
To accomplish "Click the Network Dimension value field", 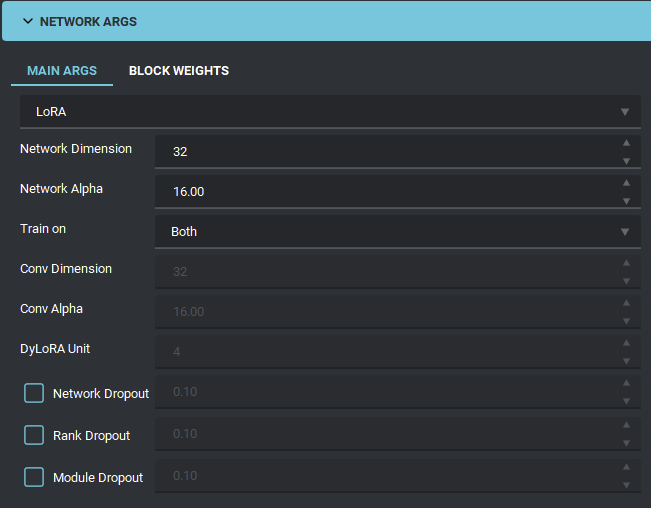I will pyautogui.click(x=386, y=151).
